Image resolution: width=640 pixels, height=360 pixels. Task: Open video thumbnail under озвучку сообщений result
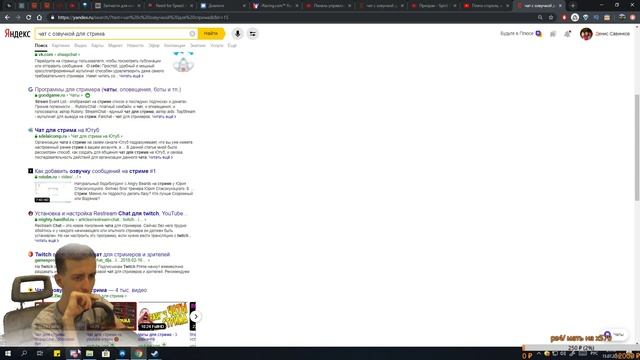pyautogui.click(x=53, y=192)
